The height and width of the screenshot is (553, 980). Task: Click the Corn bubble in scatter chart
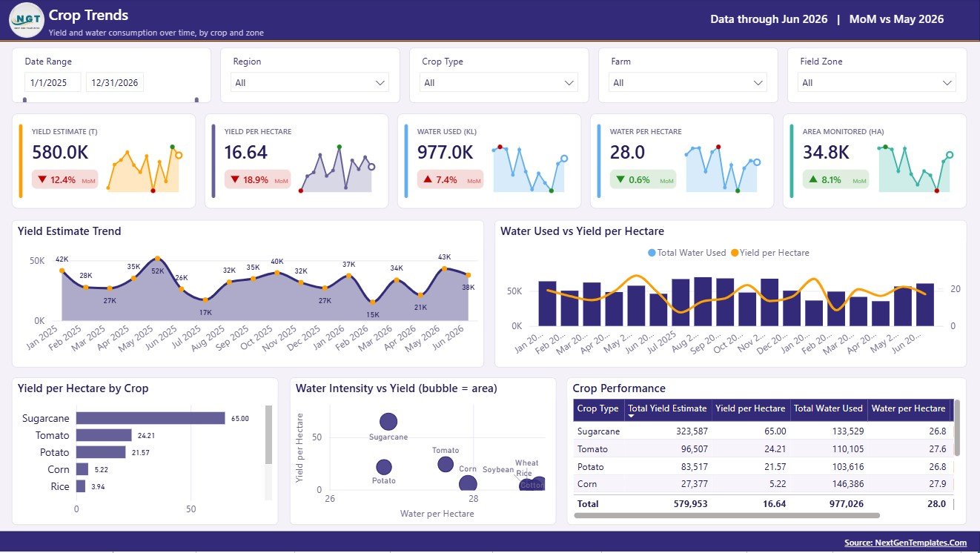[x=468, y=483]
